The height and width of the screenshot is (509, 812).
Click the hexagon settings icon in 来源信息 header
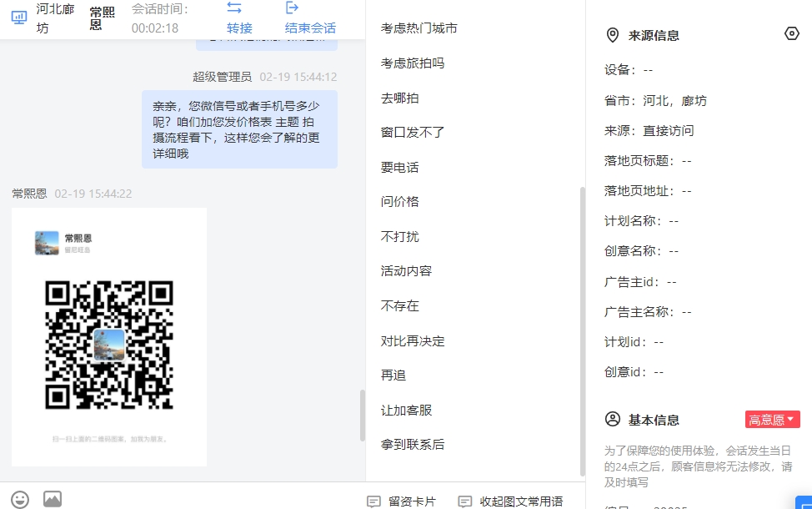click(x=791, y=33)
